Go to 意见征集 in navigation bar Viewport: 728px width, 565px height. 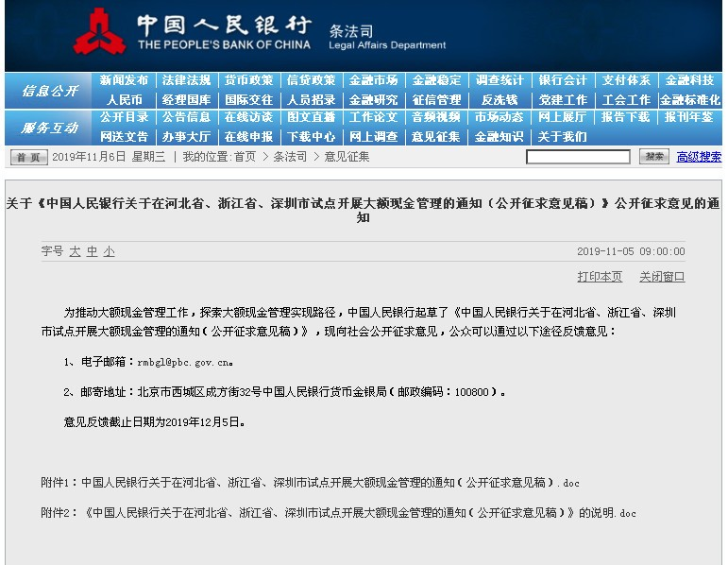pyautogui.click(x=436, y=137)
